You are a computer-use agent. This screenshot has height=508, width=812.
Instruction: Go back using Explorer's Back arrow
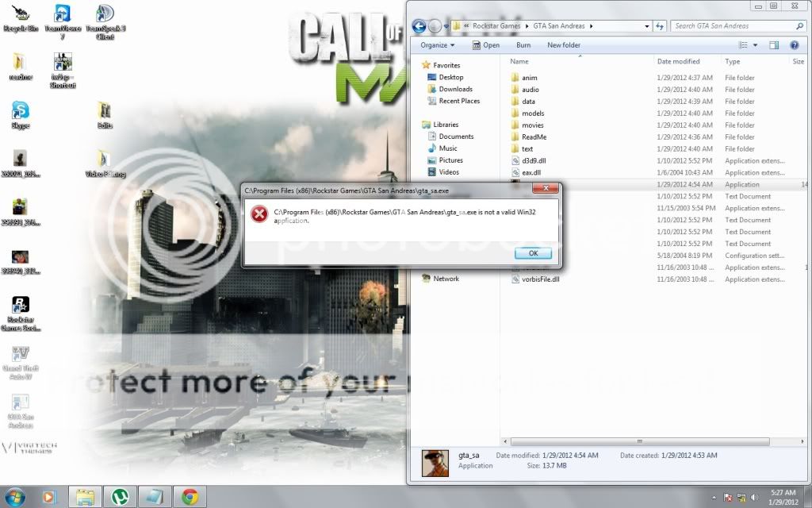pos(418,26)
